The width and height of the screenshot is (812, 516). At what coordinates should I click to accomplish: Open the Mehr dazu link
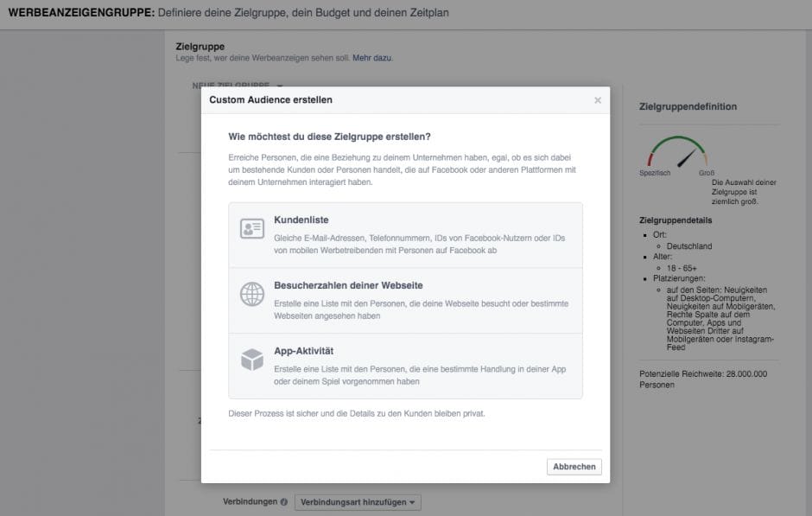pyautogui.click(x=374, y=57)
